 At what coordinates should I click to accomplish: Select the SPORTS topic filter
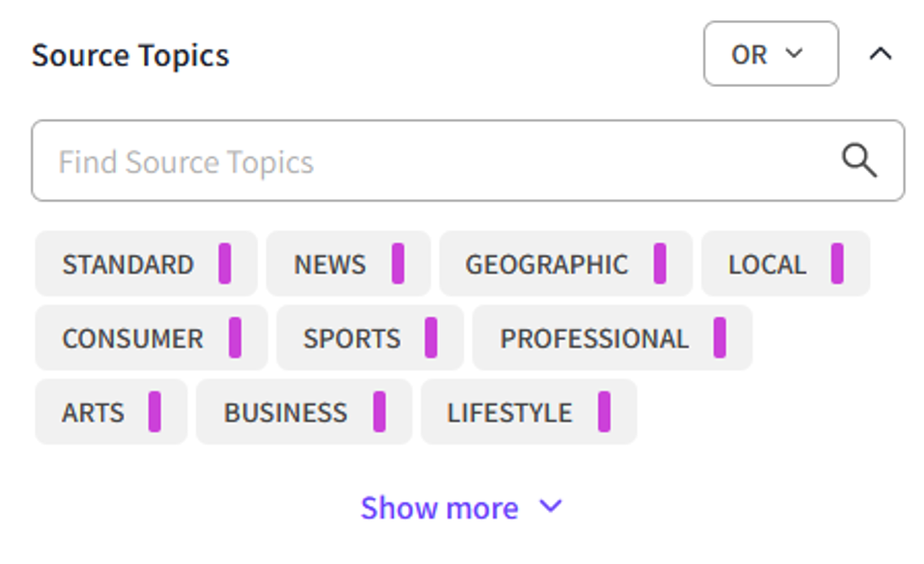pos(353,338)
